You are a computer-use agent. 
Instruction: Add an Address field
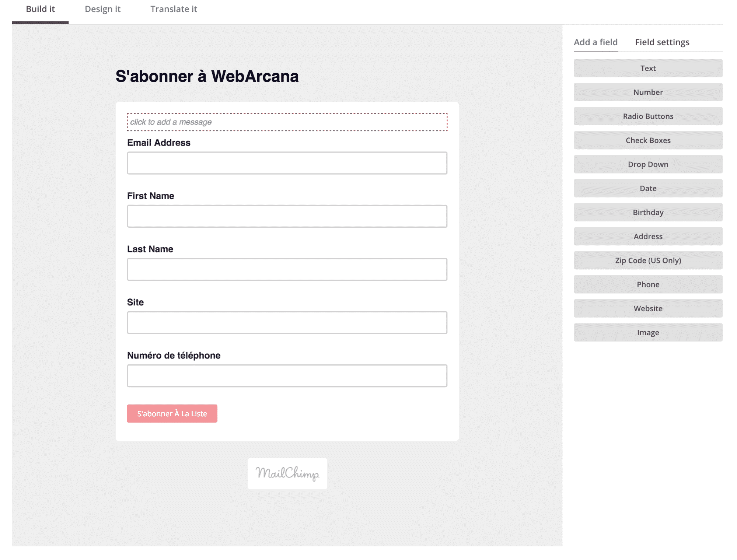click(x=648, y=236)
